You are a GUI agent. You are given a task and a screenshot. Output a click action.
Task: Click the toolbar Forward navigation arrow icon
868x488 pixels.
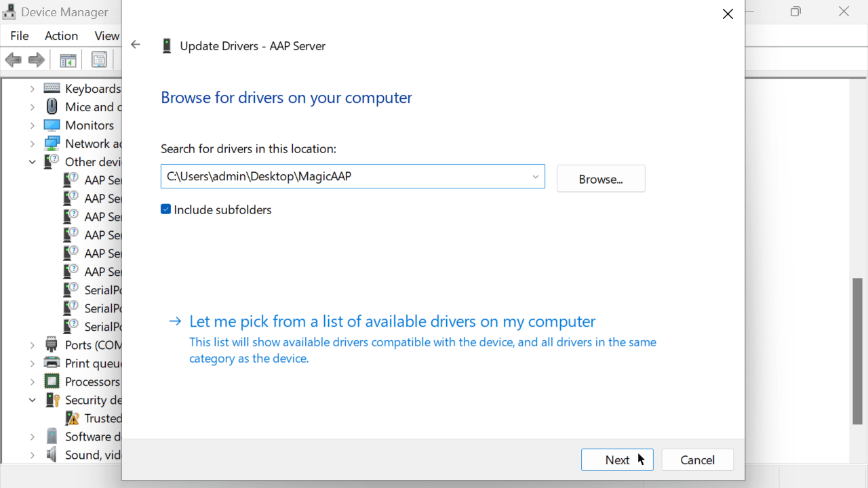tap(37, 60)
